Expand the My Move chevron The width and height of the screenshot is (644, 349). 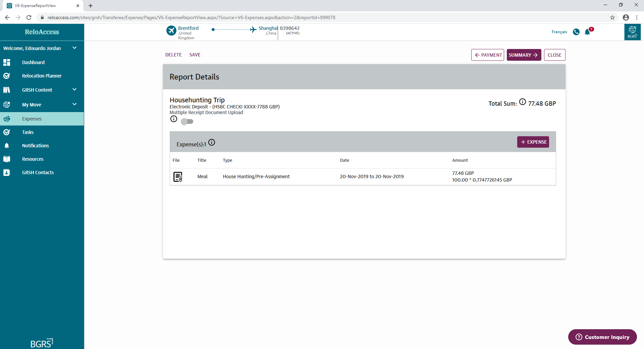tap(74, 104)
